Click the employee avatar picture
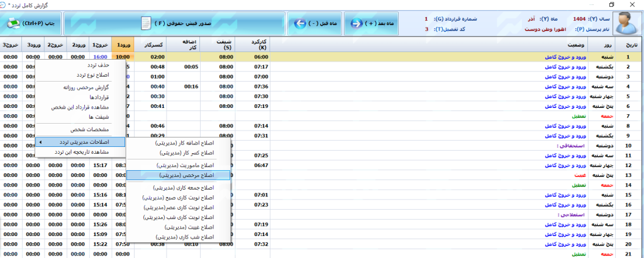This screenshot has height=258, width=644. (x=626, y=23)
